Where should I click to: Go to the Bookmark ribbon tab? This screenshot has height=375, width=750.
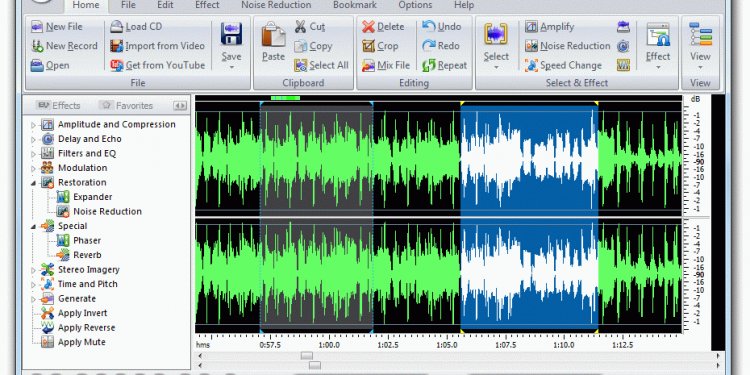click(x=354, y=5)
